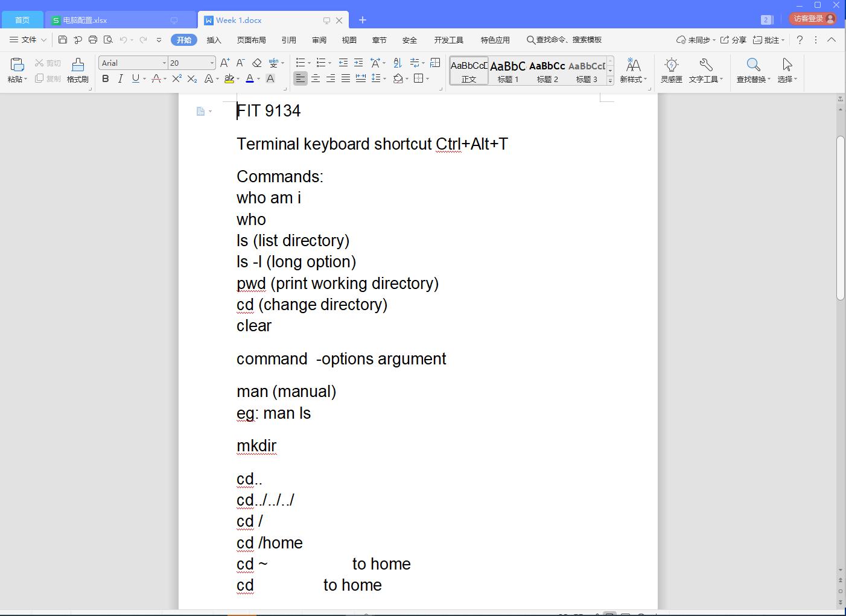
Task: Click the Save icon in quick toolbar
Action: [63, 40]
